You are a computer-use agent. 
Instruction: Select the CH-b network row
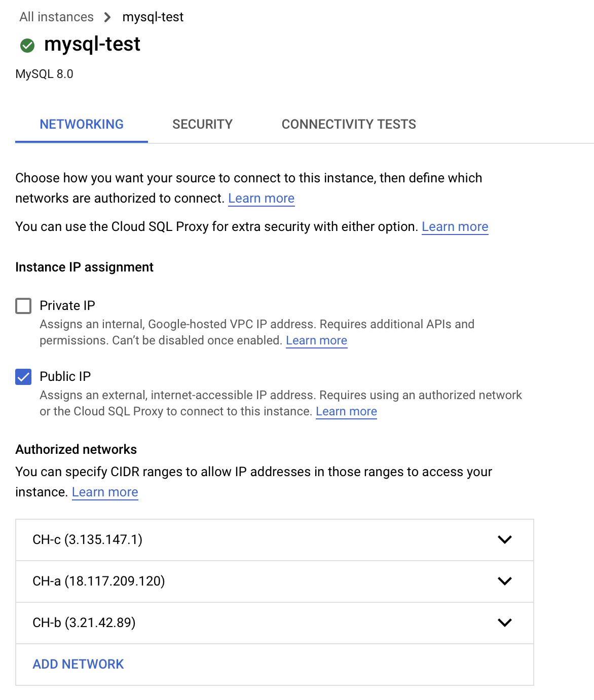click(203, 623)
